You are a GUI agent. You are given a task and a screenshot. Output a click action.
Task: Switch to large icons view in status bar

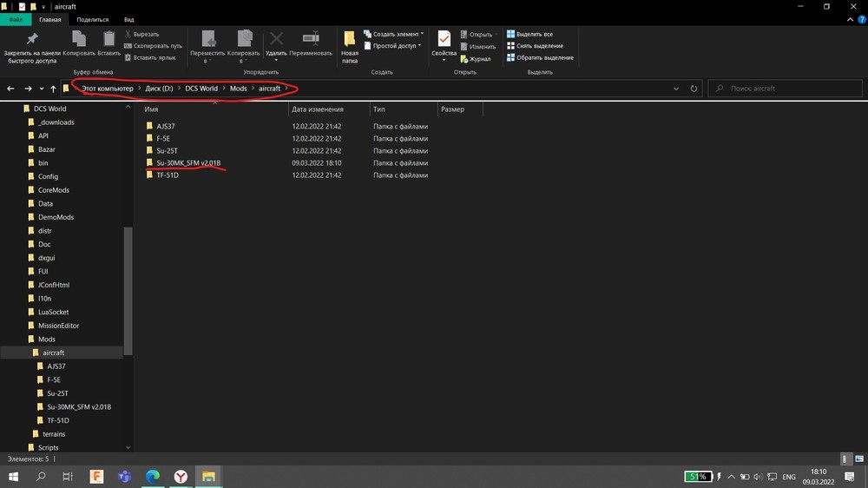coord(859,458)
